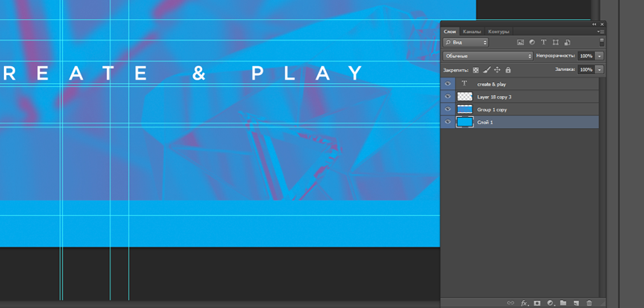Filter layers by type (T) icon

coord(543,42)
